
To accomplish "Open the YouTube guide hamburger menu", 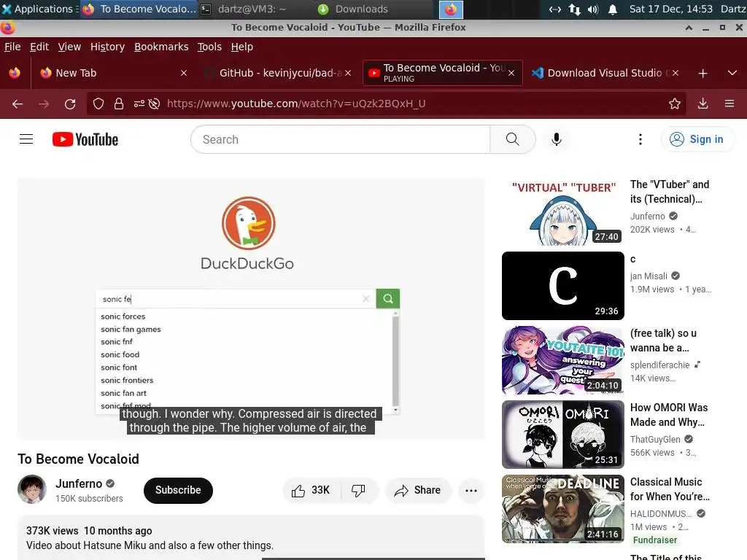I will 26,139.
